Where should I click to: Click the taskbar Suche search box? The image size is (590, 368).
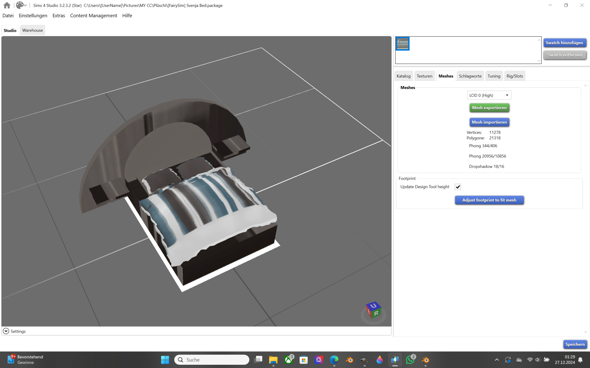[x=212, y=360]
